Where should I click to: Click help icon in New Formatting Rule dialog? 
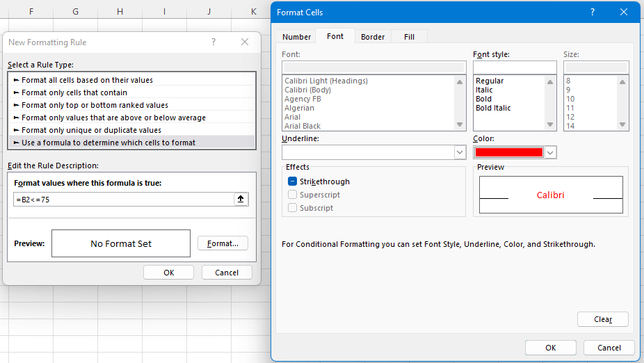coord(214,42)
